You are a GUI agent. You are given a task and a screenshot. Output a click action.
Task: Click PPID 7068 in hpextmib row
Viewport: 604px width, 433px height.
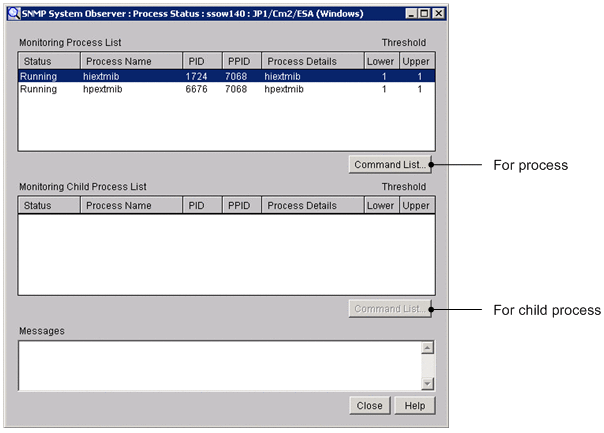click(236, 89)
